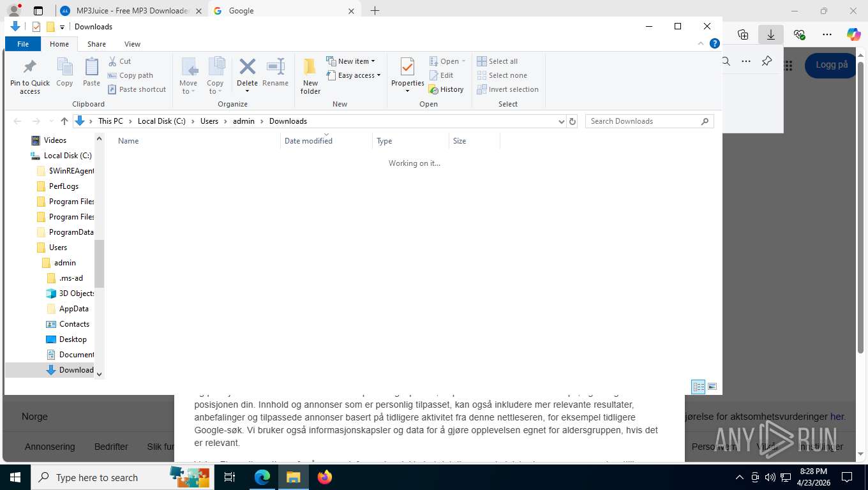
Task: Select Videos in navigation tree
Action: pyautogui.click(x=49, y=140)
